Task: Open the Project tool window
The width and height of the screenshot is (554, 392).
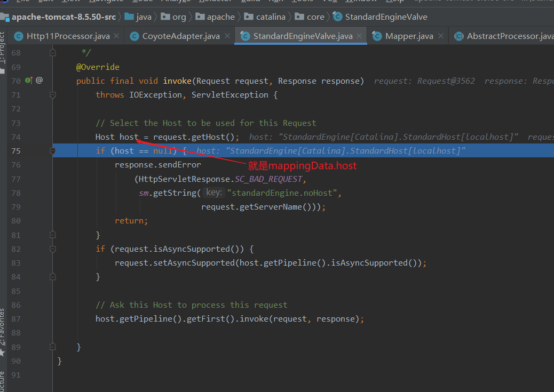Action: [3, 47]
